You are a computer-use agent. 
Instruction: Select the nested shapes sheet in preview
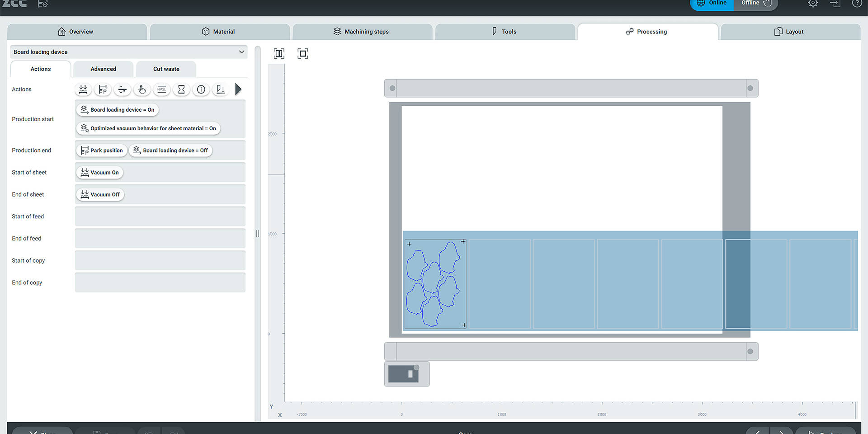pyautogui.click(x=435, y=284)
